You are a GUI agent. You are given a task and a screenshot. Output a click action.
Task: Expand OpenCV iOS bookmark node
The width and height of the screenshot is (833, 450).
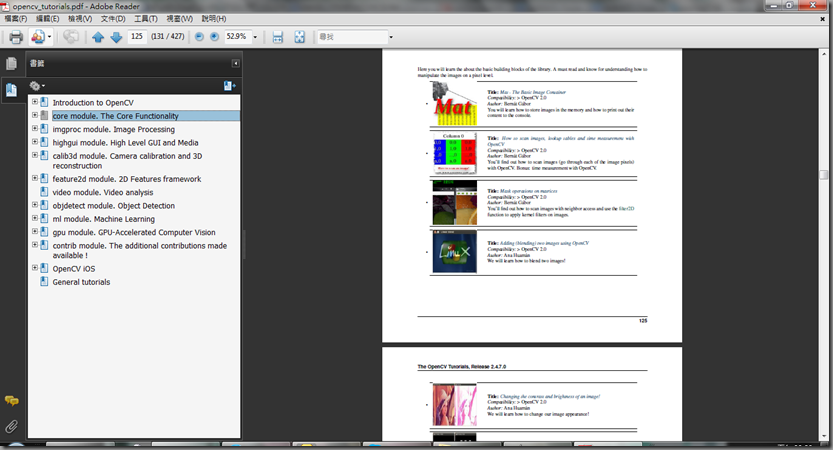pos(35,268)
